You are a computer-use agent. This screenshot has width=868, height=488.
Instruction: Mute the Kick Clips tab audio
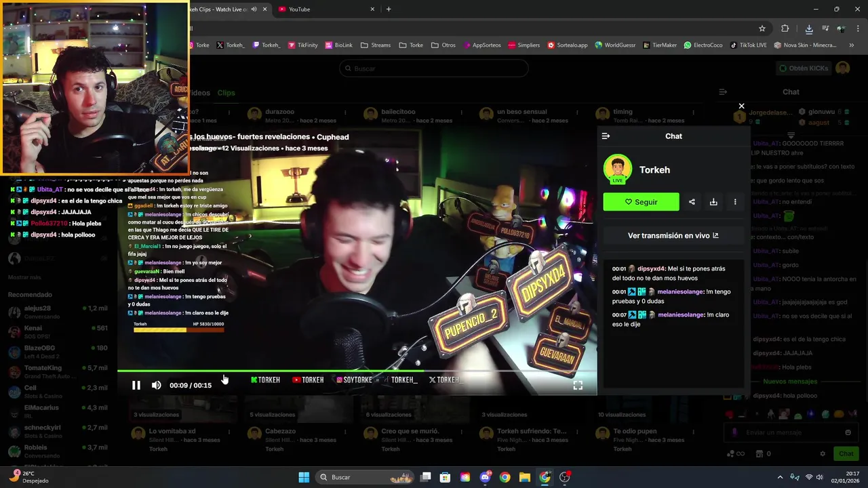254,9
